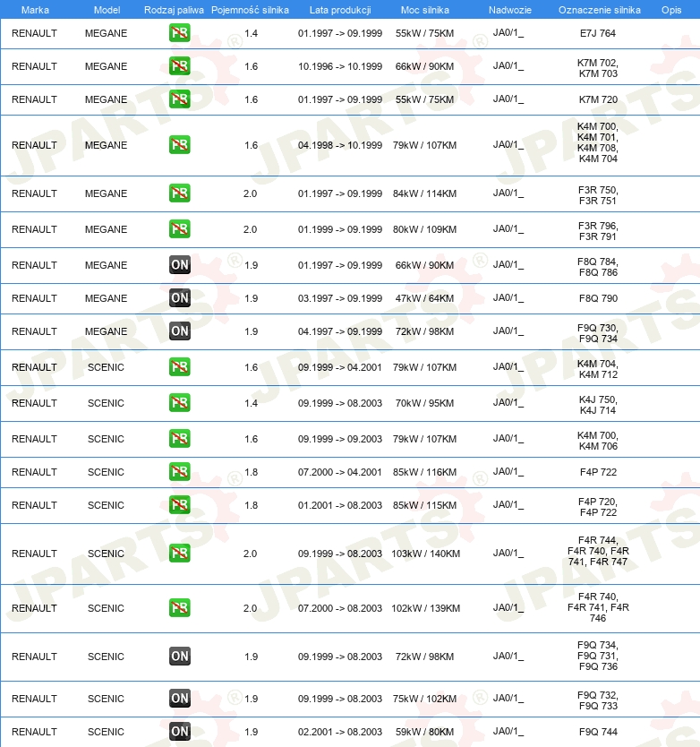Viewport: 700px width, 747px height.
Task: Click the petrol icon in the 140KM Scenic row
Action: click(180, 554)
